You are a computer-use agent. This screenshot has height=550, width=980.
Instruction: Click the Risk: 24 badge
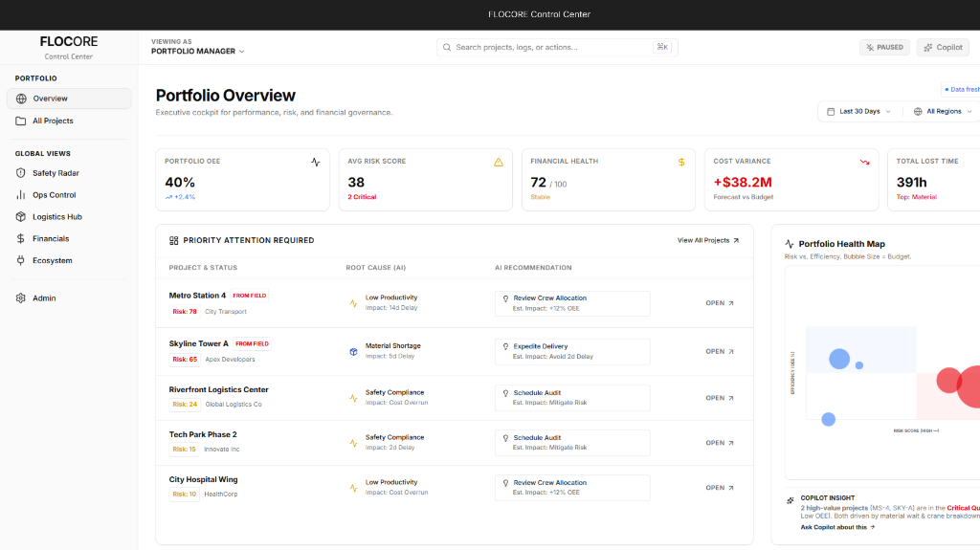click(x=185, y=405)
